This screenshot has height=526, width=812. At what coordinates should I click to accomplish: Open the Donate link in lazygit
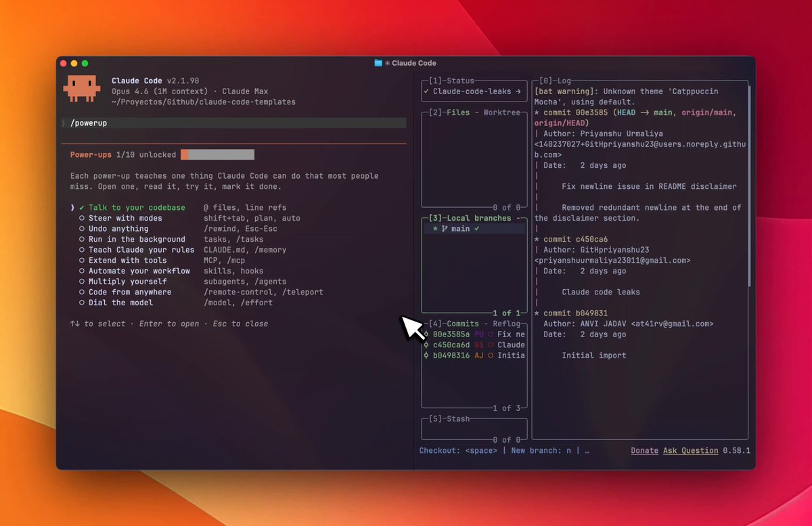coord(645,451)
